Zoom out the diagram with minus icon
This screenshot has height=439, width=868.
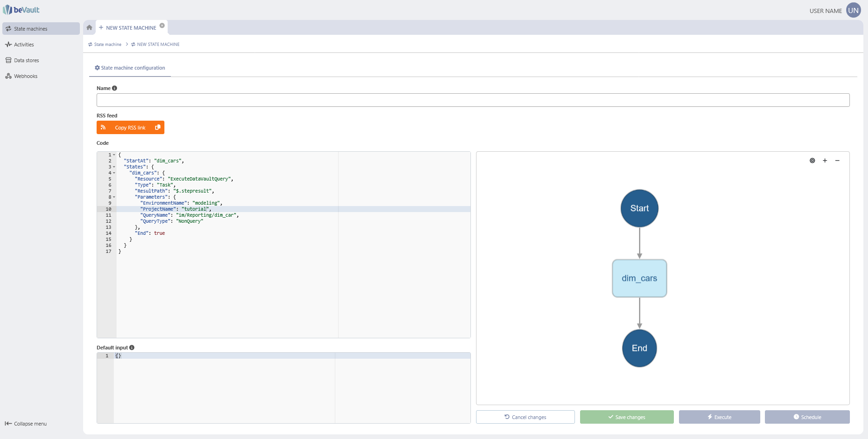coord(837,161)
